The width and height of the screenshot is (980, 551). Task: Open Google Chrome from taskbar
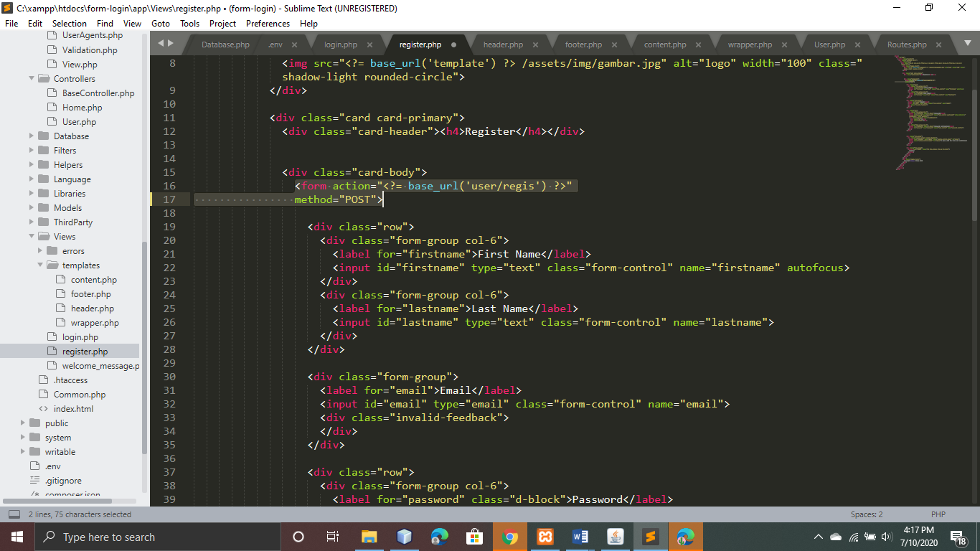coord(510,537)
